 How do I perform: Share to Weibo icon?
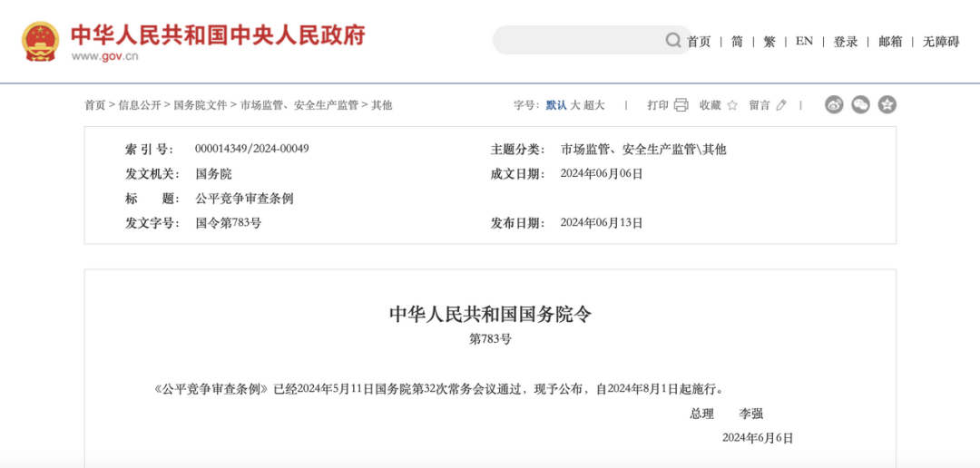[x=834, y=104]
